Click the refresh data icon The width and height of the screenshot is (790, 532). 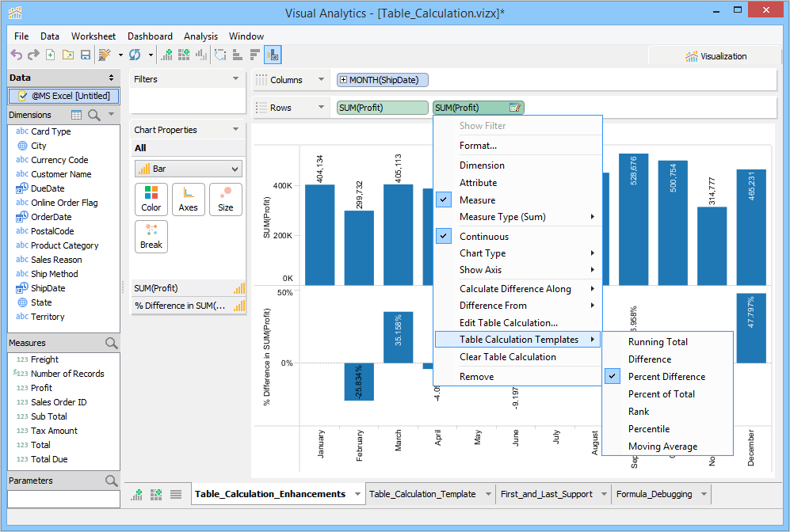135,55
